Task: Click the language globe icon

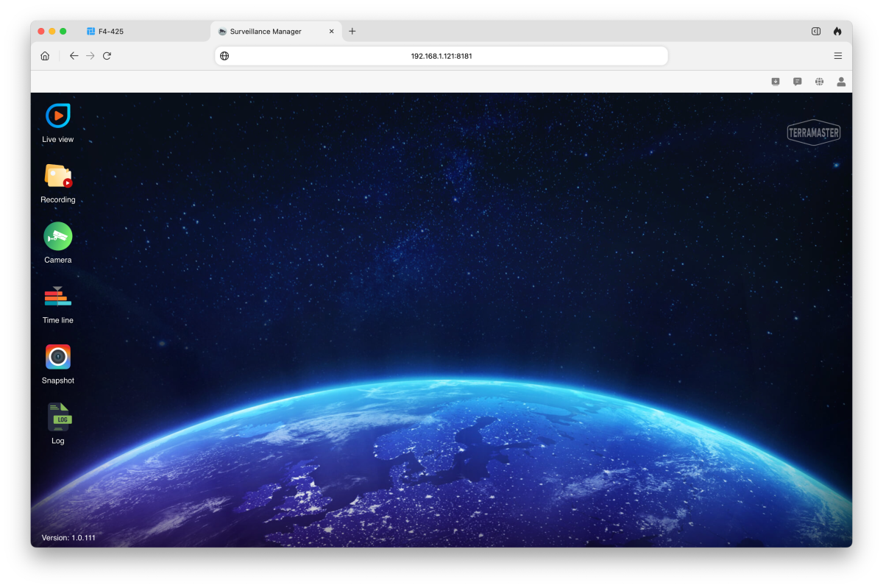Action: coord(819,82)
